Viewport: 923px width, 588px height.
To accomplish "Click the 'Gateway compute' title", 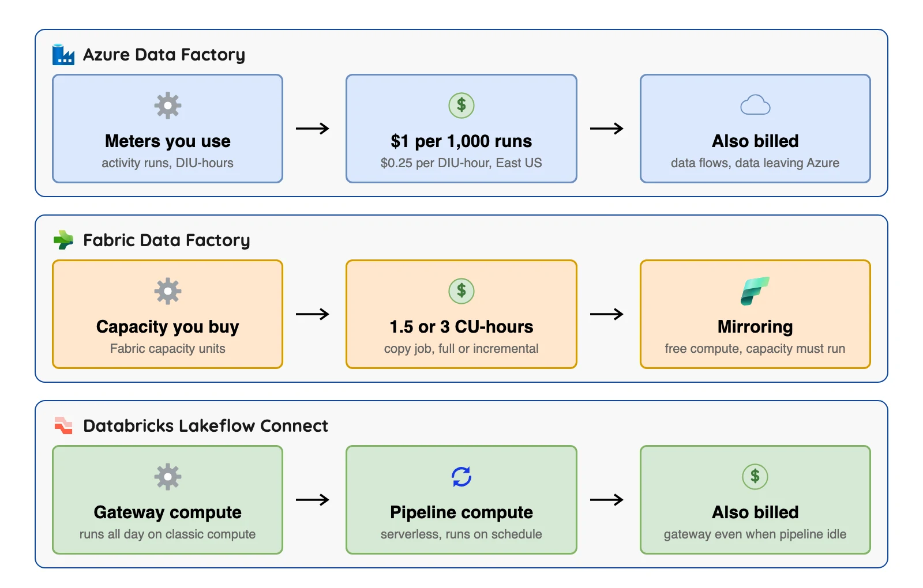I will pos(168,512).
